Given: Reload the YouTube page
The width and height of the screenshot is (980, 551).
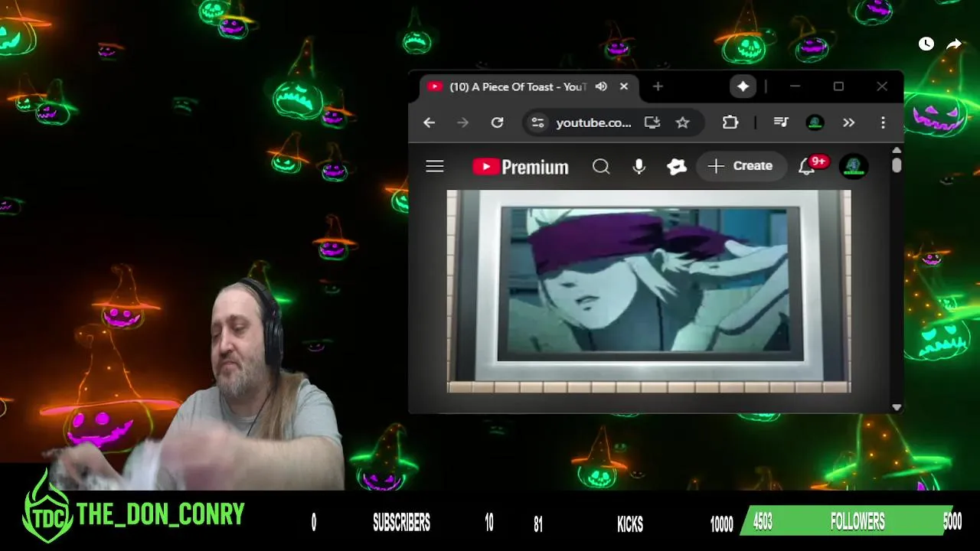Looking at the screenshot, I should (497, 122).
